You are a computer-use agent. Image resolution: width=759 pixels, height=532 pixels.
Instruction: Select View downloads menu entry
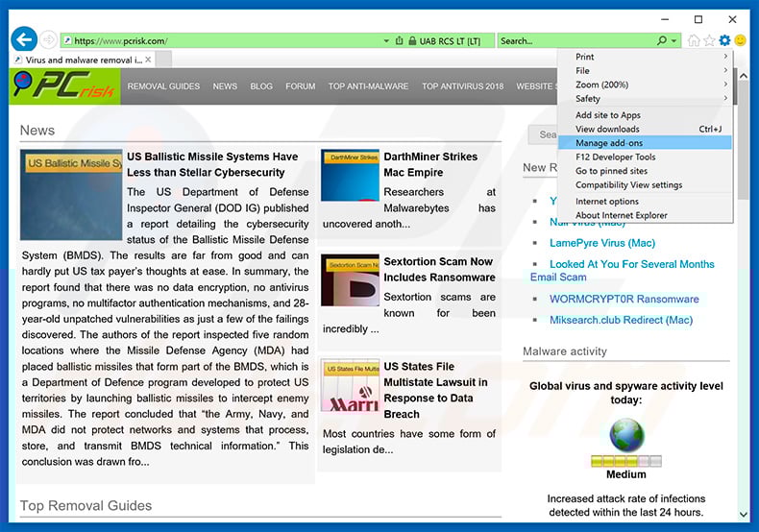[x=646, y=129]
